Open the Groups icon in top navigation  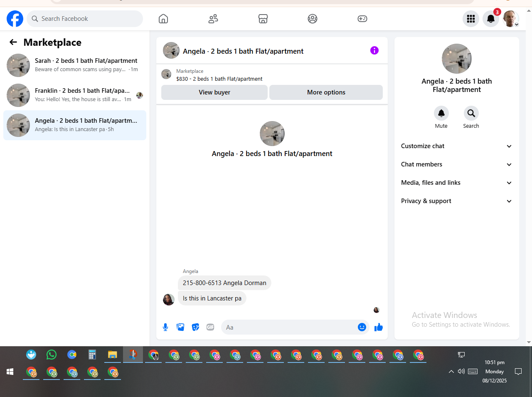click(x=313, y=19)
